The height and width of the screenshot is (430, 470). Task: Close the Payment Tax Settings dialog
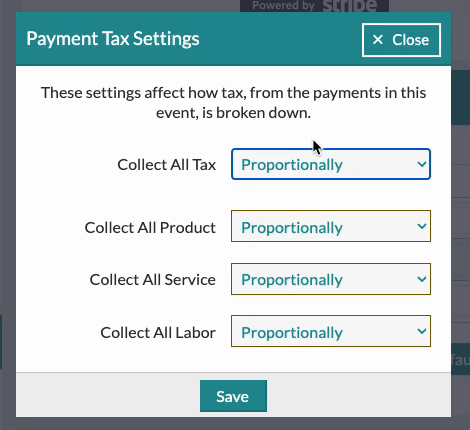coord(402,40)
